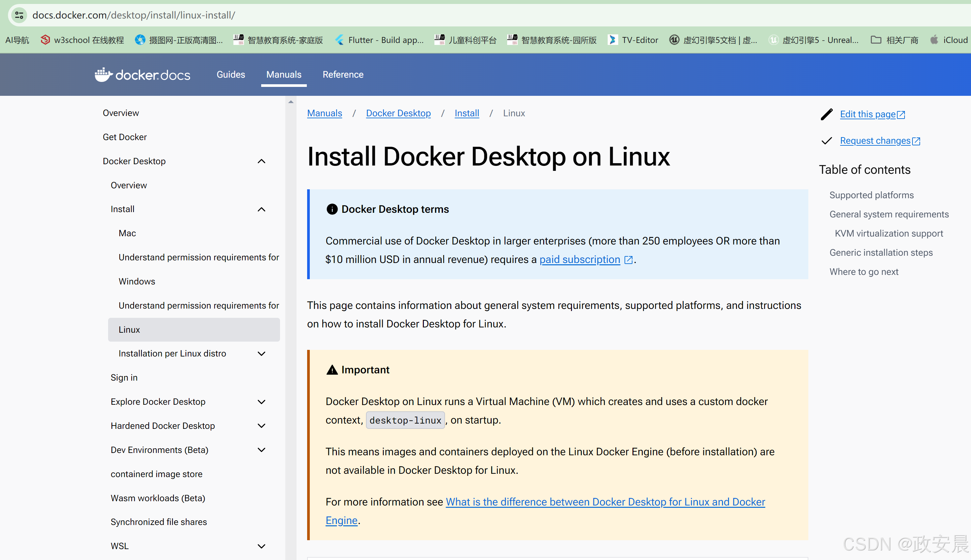Open the Guides tab
The width and height of the screenshot is (971, 560).
[230, 74]
